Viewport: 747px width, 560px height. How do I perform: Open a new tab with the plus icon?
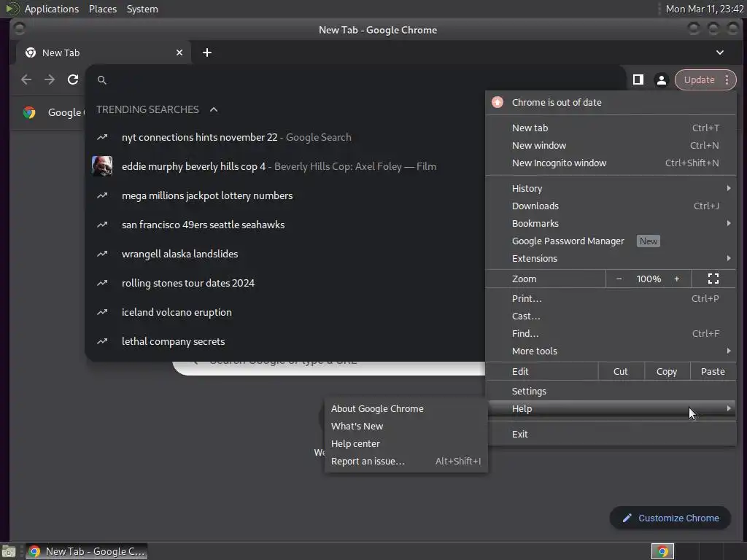206,52
